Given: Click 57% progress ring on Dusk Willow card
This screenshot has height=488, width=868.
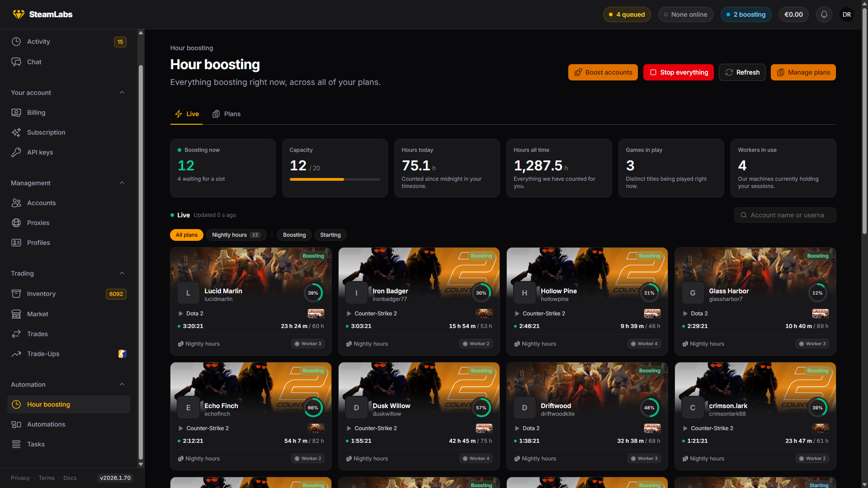Looking at the screenshot, I should tap(481, 408).
